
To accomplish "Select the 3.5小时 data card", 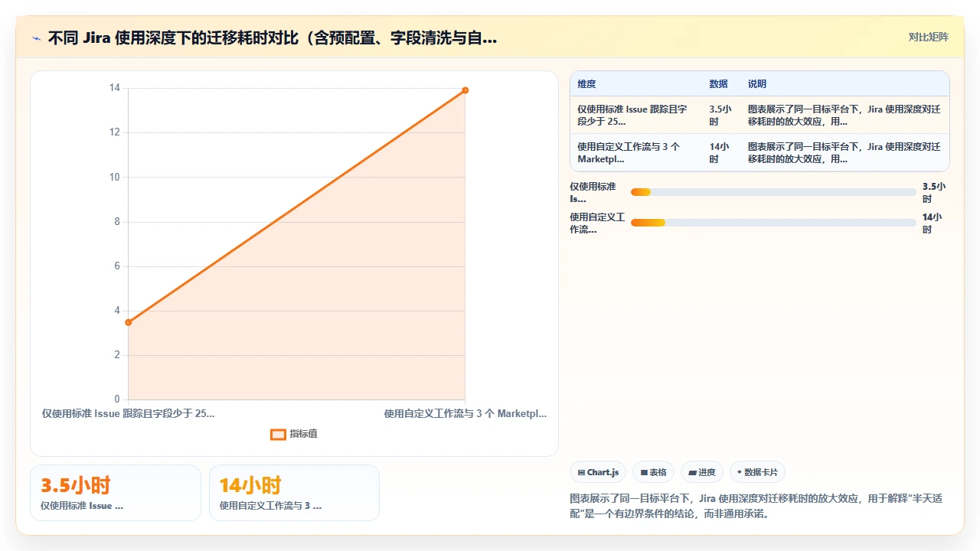I will pyautogui.click(x=116, y=493).
